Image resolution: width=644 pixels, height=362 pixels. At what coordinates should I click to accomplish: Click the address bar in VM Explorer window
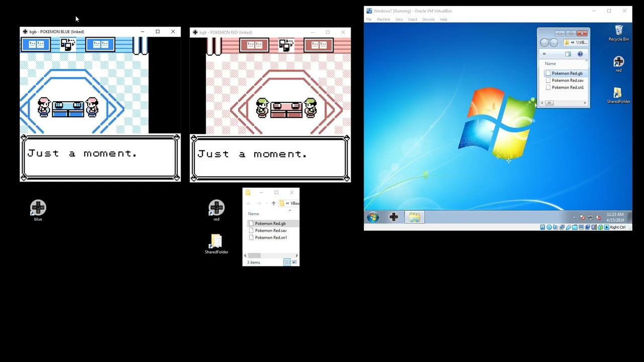point(576,43)
